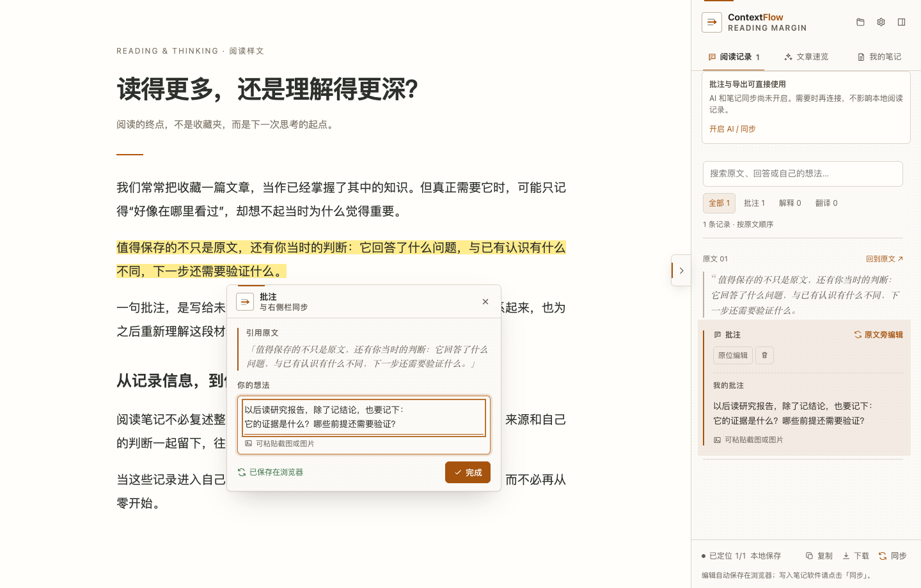
Task: Filter records by 批注 1
Action: (x=754, y=203)
